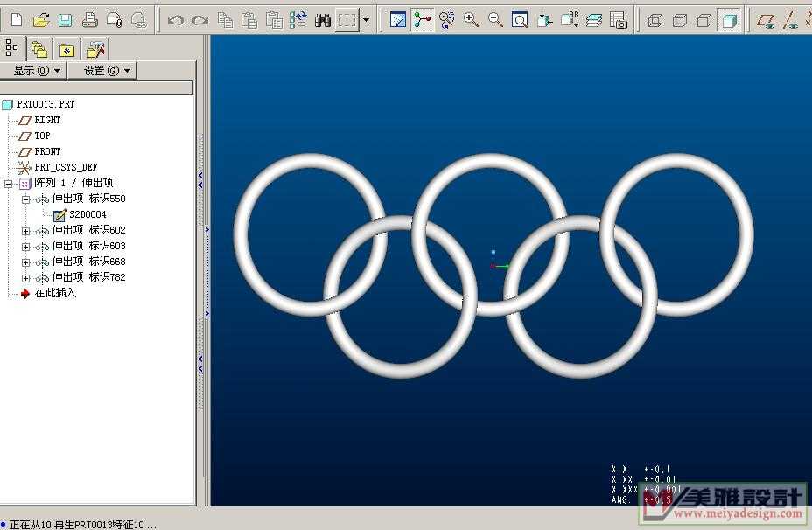The width and height of the screenshot is (812, 530).
Task: Open the reorient view tool
Action: [544, 20]
